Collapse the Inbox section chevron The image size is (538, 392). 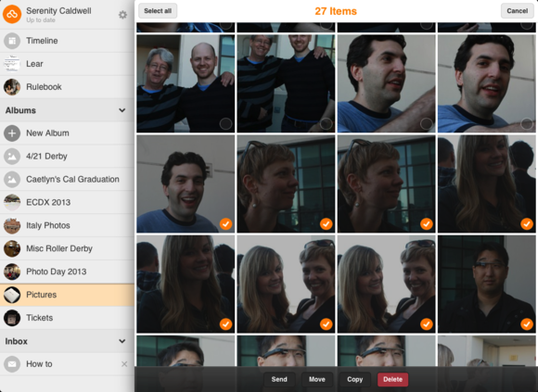122,341
